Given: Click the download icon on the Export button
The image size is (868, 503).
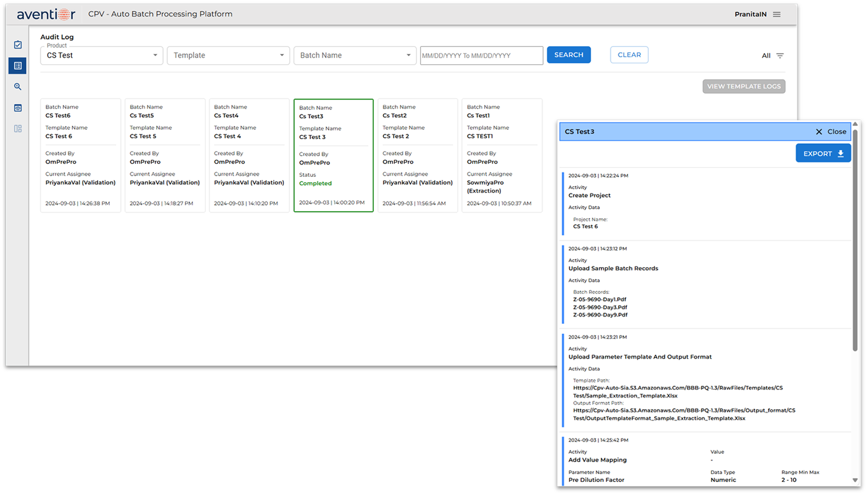Looking at the screenshot, I should [x=841, y=154].
